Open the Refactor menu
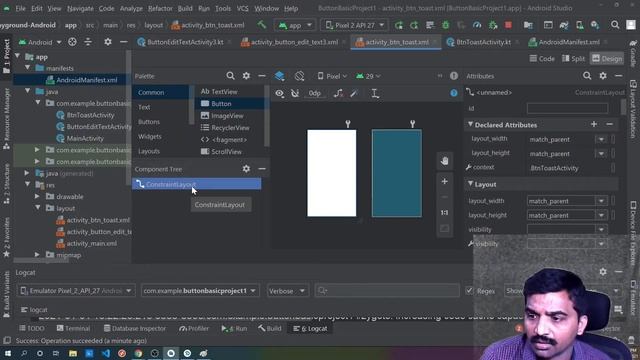Viewport: 640px width, 360px height. [160, 8]
